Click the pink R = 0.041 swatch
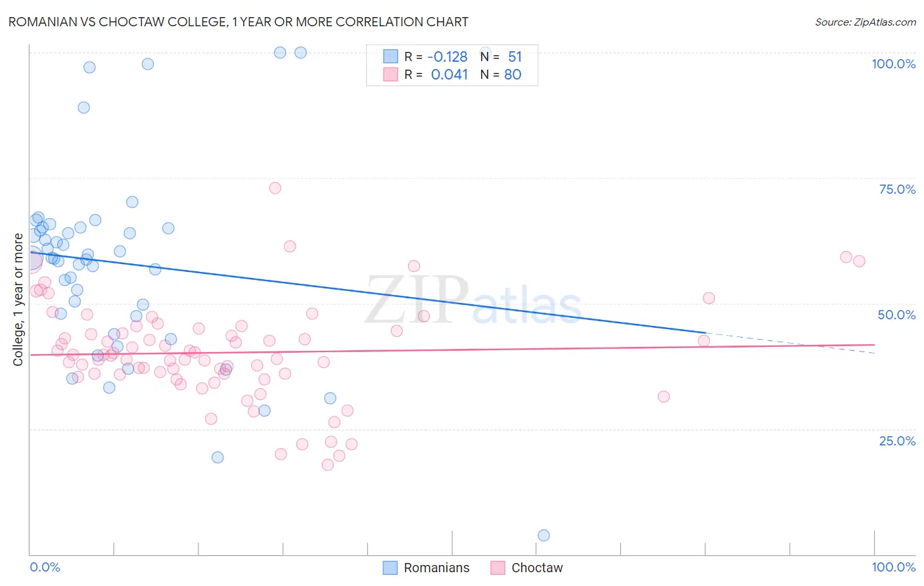 390,74
